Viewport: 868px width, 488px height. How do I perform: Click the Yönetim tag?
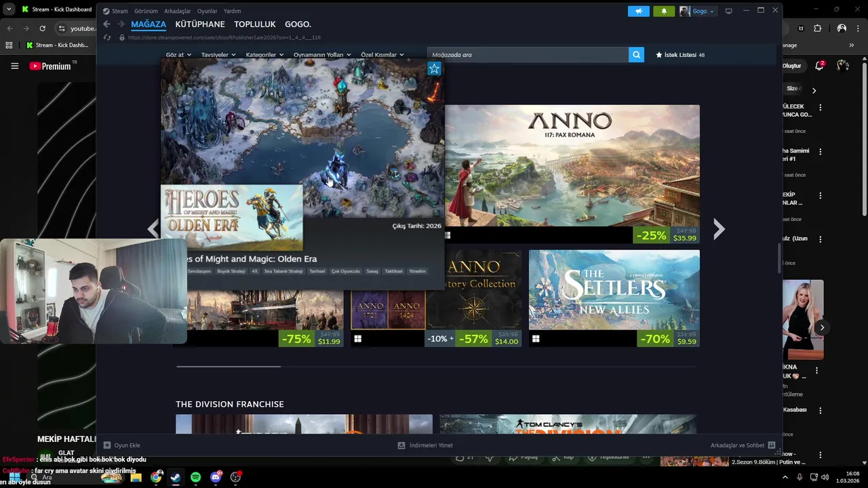click(x=417, y=271)
